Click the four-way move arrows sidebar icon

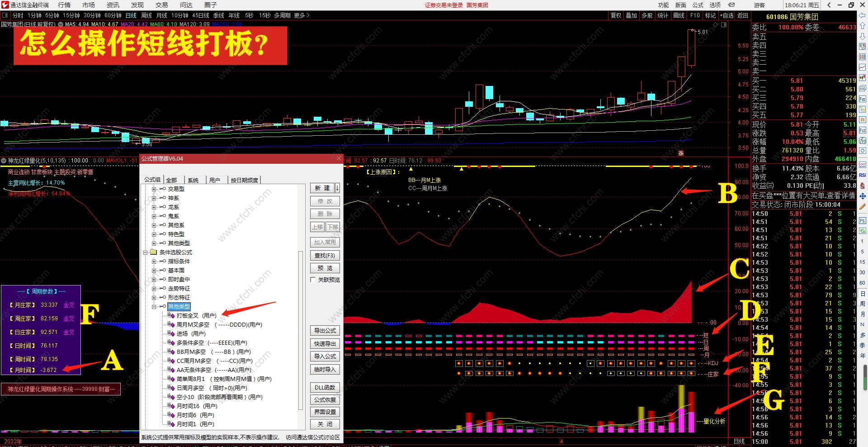(862, 196)
